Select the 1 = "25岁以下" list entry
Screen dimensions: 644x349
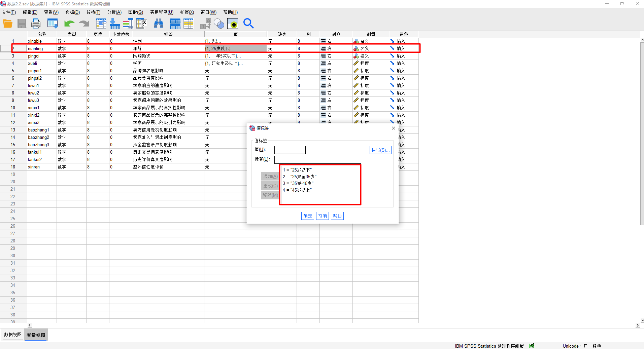point(297,170)
